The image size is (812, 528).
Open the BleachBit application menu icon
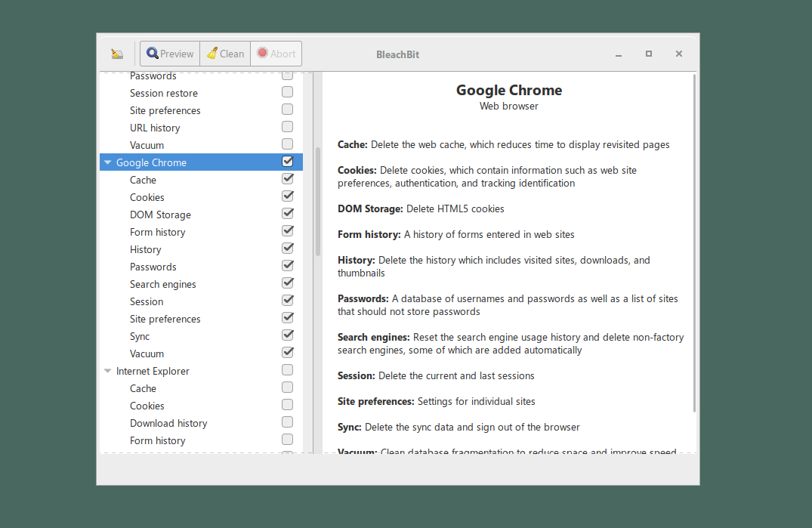tap(117, 54)
